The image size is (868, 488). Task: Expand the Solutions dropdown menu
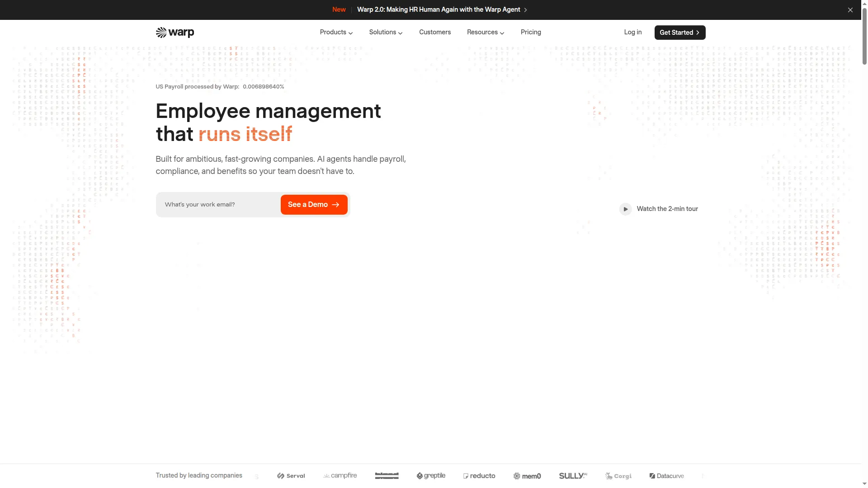pyautogui.click(x=386, y=32)
